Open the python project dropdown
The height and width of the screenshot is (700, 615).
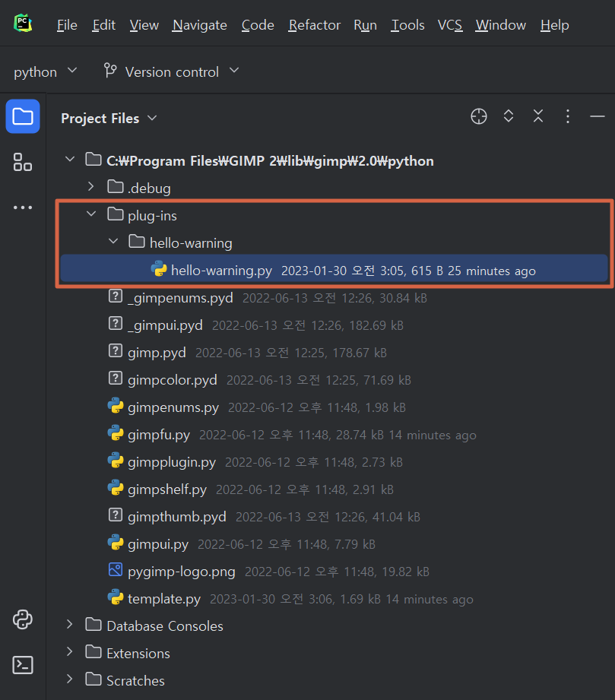pyautogui.click(x=45, y=71)
